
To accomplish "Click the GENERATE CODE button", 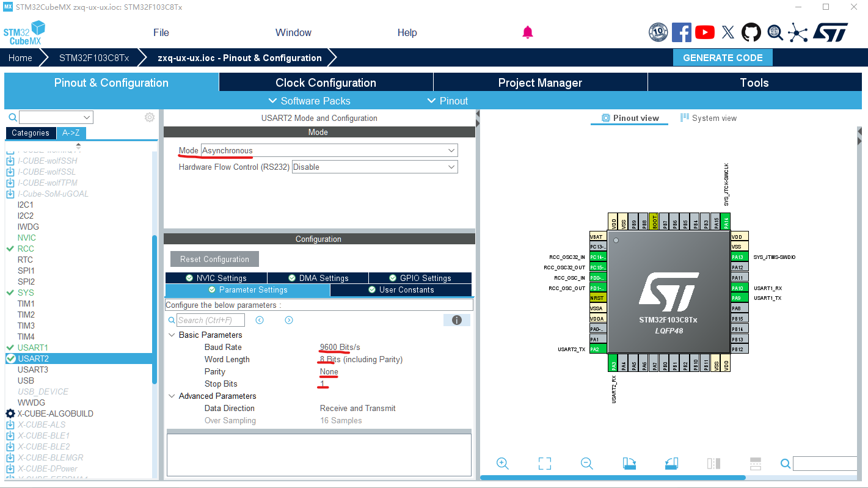I will point(723,58).
